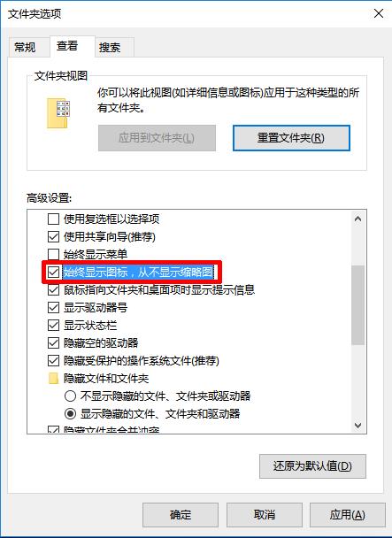Click the 隐藏文件和文件夹 folder icon

(x=53, y=379)
